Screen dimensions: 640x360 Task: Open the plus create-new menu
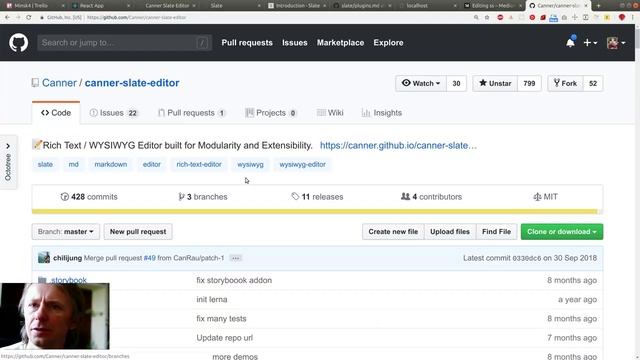click(590, 42)
